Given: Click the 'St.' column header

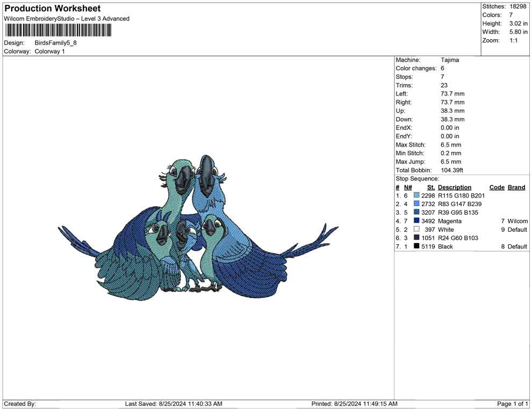Looking at the screenshot, I should click(x=431, y=187).
